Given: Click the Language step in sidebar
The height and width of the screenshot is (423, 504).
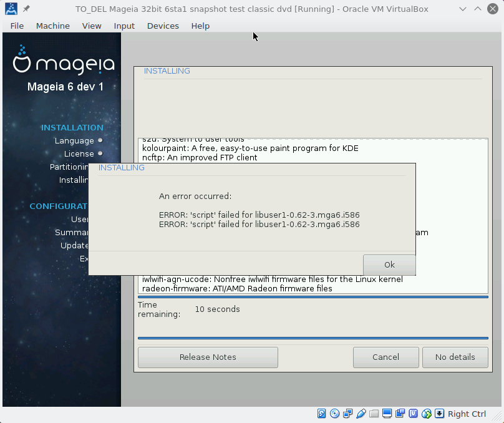Looking at the screenshot, I should pyautogui.click(x=74, y=141).
